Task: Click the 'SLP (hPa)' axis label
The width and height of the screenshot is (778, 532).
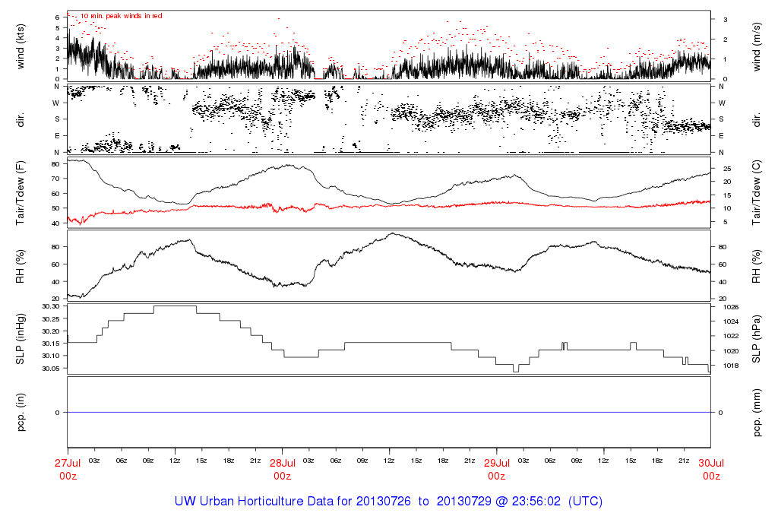Action: 756,339
